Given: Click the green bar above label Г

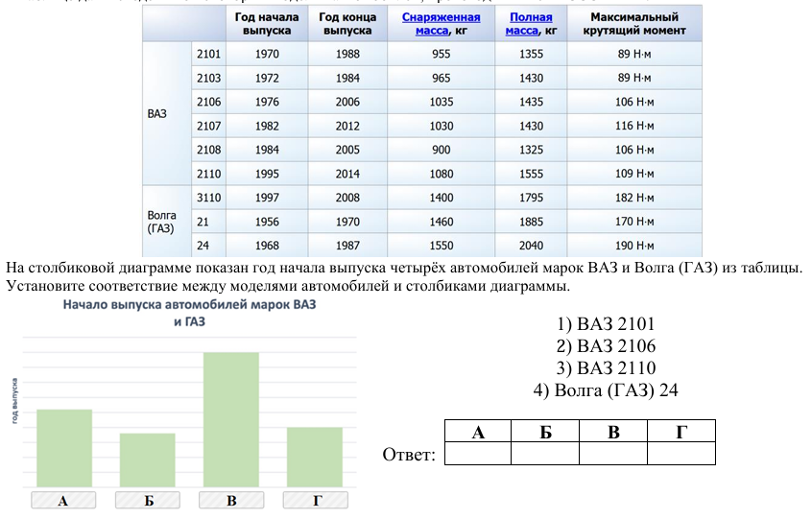Looking at the screenshot, I should click(314, 457).
